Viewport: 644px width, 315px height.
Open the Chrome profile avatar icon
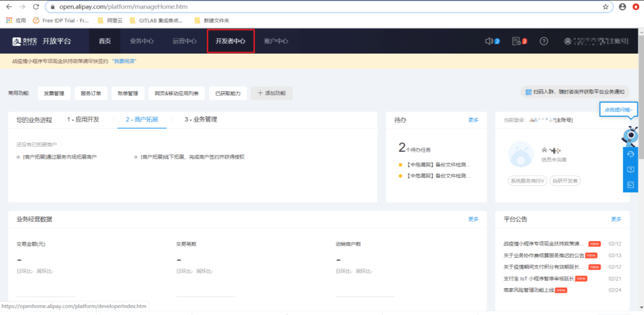tap(622, 7)
